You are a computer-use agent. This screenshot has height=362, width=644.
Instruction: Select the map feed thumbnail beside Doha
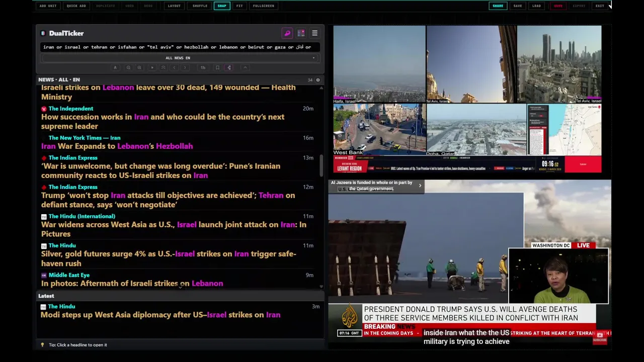pos(564,130)
